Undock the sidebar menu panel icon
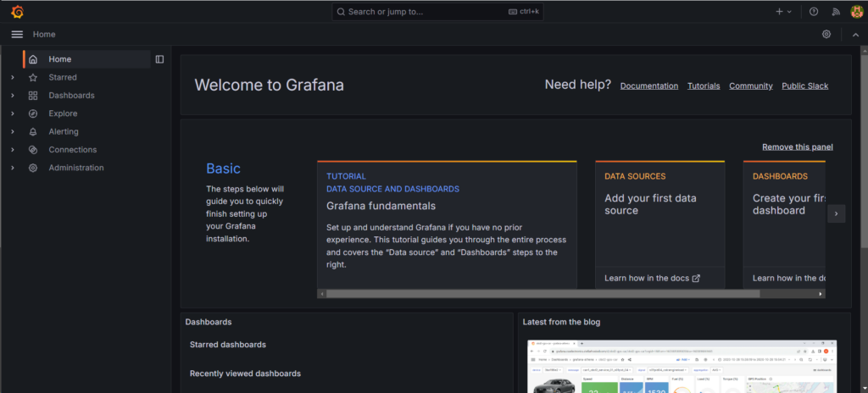The height and width of the screenshot is (393, 868). [160, 59]
